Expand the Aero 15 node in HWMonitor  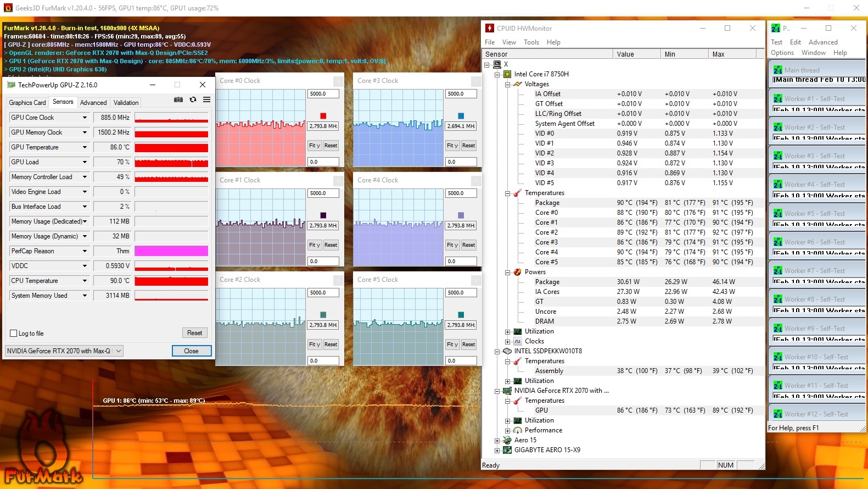coord(497,440)
